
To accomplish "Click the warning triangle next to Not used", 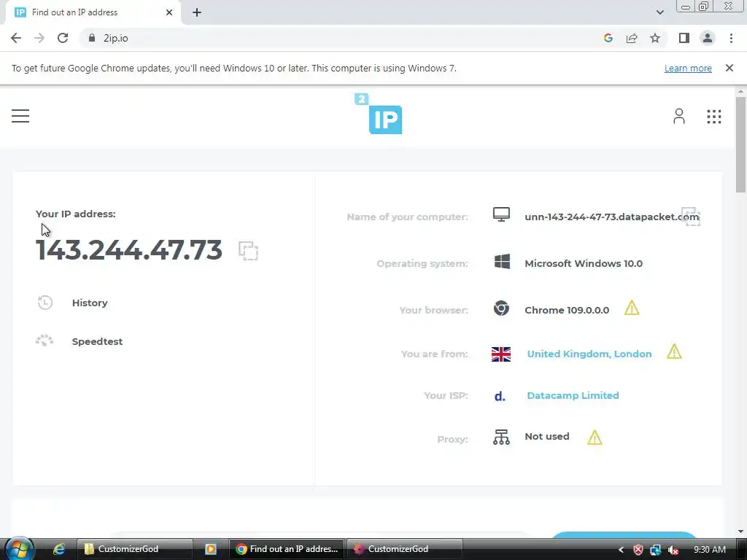I will [x=595, y=437].
